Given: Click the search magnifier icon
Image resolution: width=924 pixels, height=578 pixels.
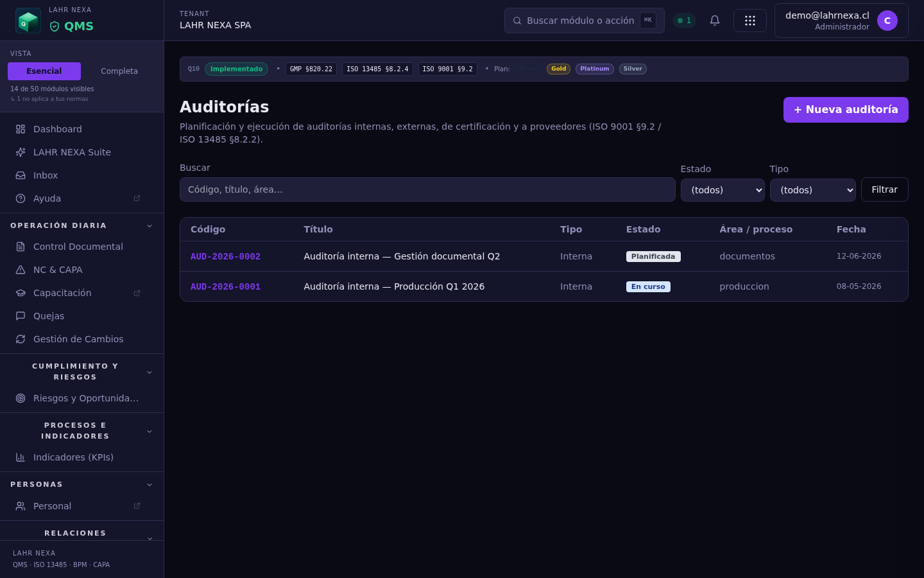Looking at the screenshot, I should point(517,21).
